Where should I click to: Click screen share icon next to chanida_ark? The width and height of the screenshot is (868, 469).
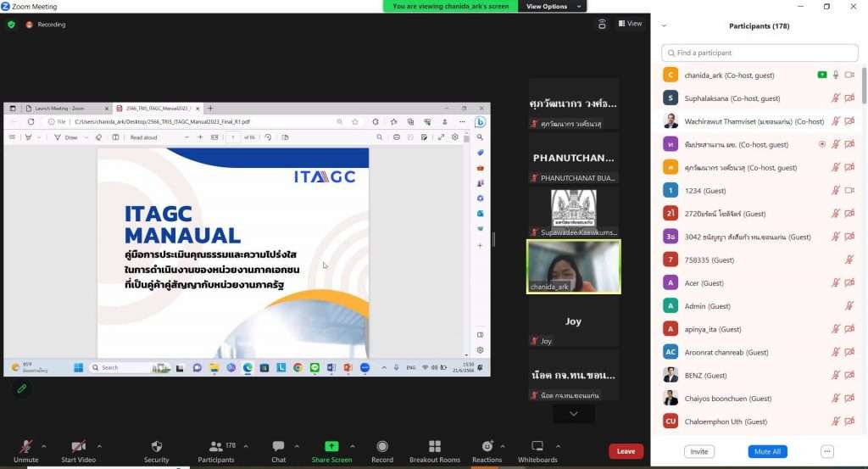tap(822, 75)
